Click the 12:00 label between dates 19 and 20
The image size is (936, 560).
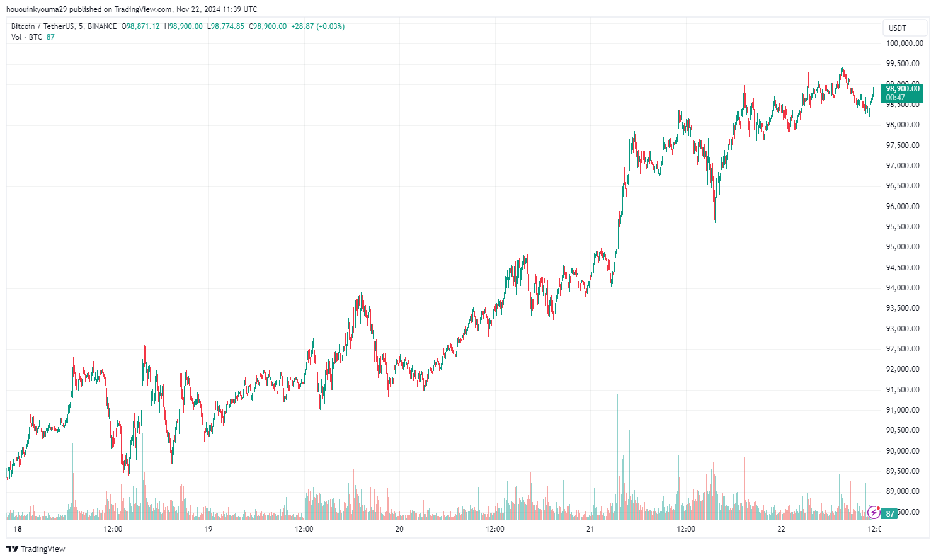click(304, 529)
